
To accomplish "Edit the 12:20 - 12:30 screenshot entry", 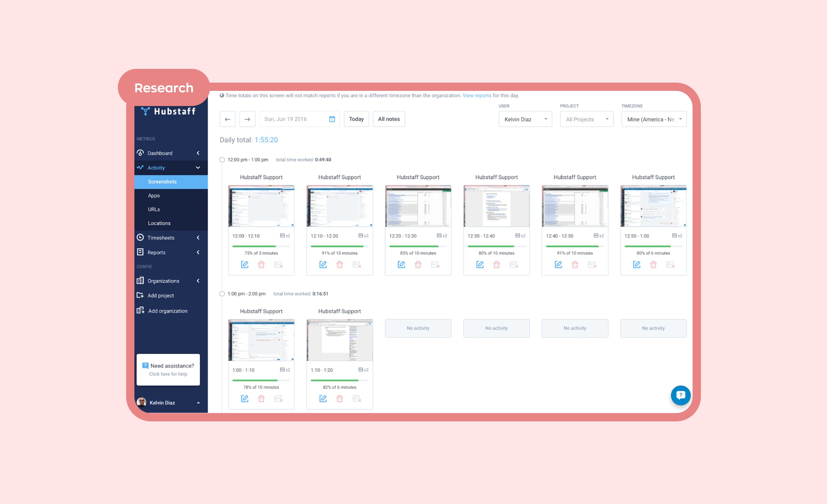I will (x=401, y=264).
